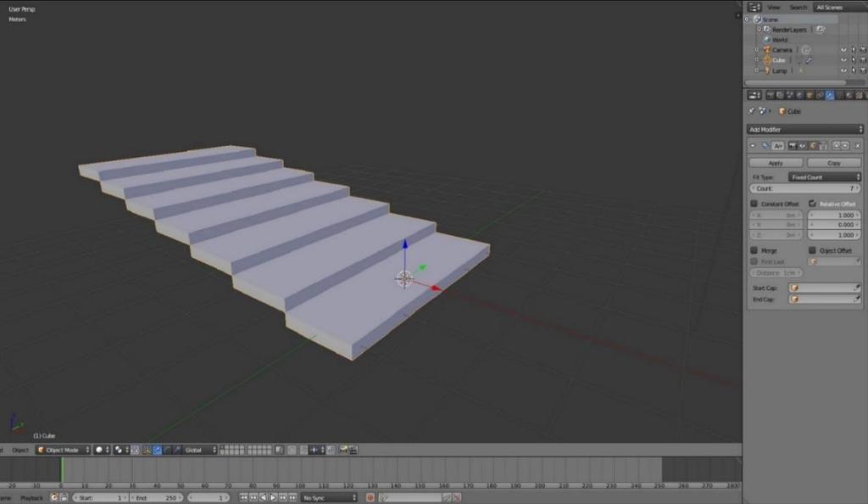
Task: Select the active Modifiers wrench tab icon
Action: (829, 95)
